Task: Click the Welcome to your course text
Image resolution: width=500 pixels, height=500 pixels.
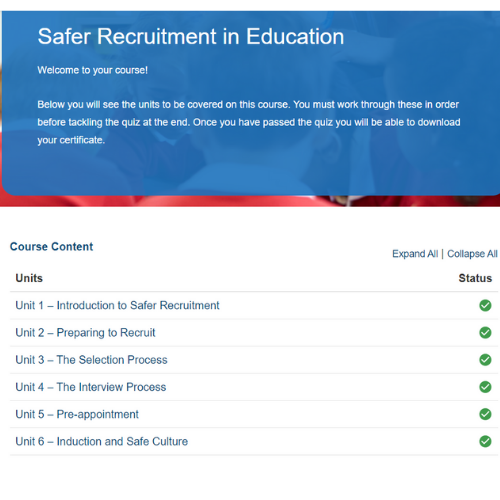Action: (92, 70)
